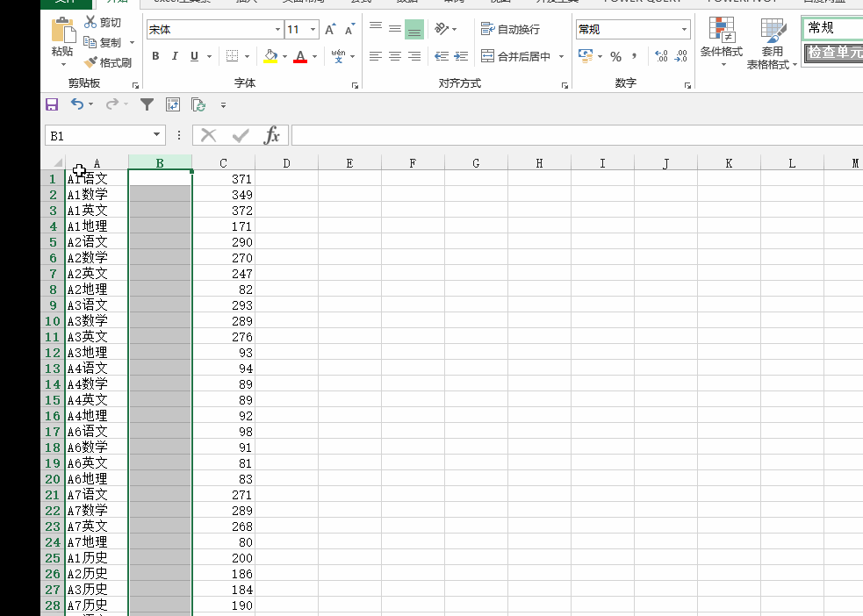Toggle center text alignment
Image resolution: width=863 pixels, height=616 pixels.
pos(394,56)
